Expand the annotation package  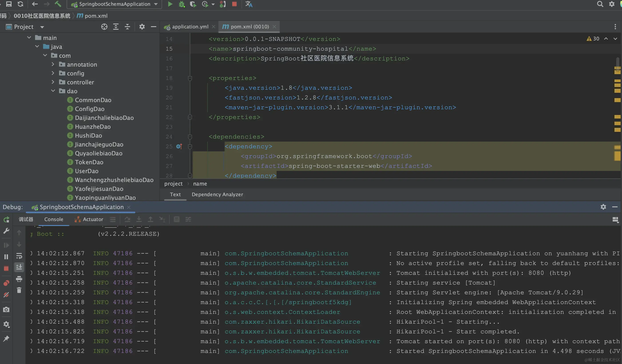[x=53, y=64]
